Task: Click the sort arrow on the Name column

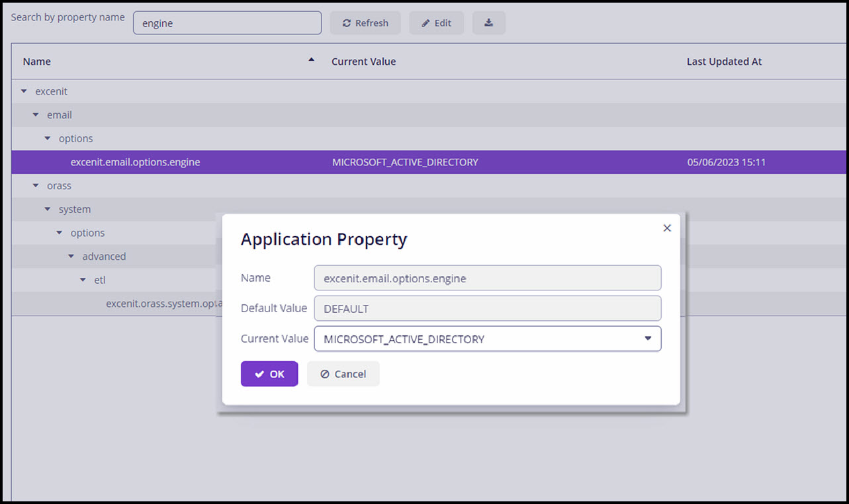Action: [310, 59]
